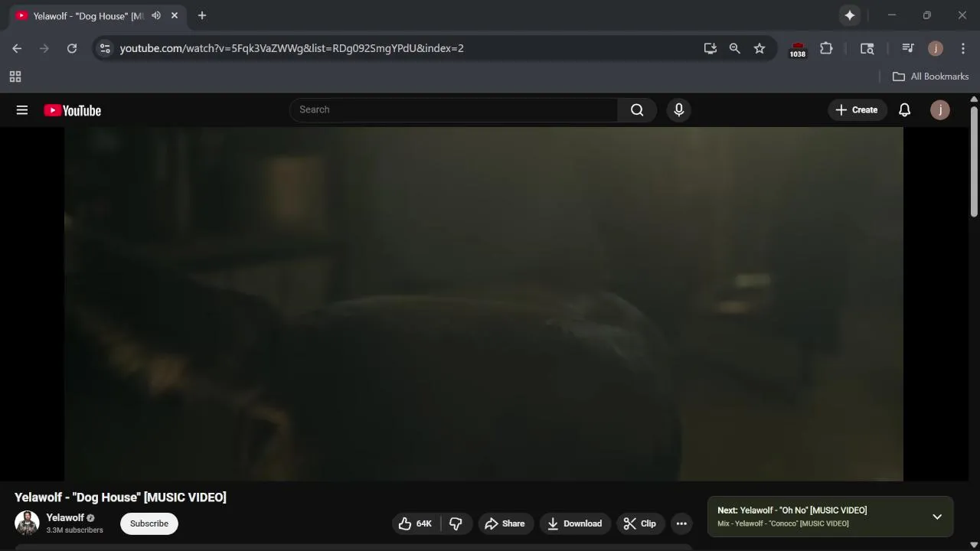Share this video
Screen dimensions: 980x551
[505, 523]
